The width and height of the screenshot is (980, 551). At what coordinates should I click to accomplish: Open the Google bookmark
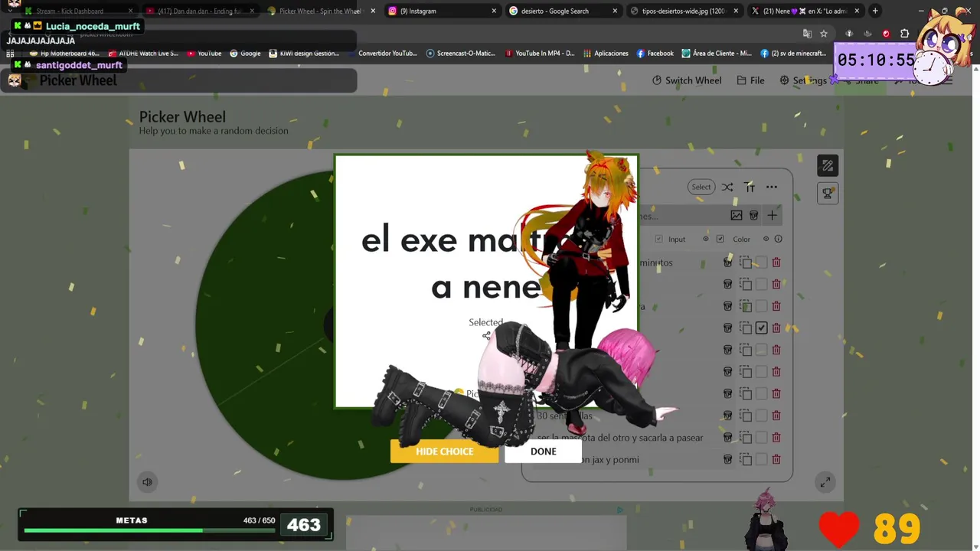[x=245, y=54]
